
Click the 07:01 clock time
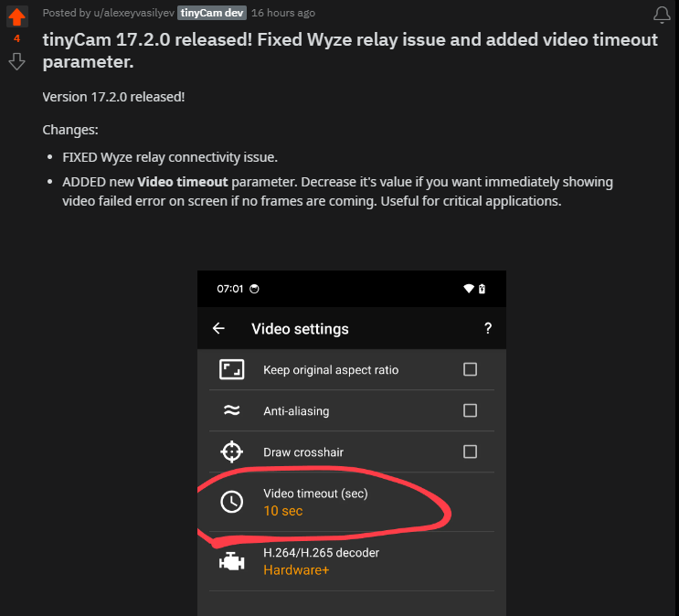pyautogui.click(x=230, y=289)
